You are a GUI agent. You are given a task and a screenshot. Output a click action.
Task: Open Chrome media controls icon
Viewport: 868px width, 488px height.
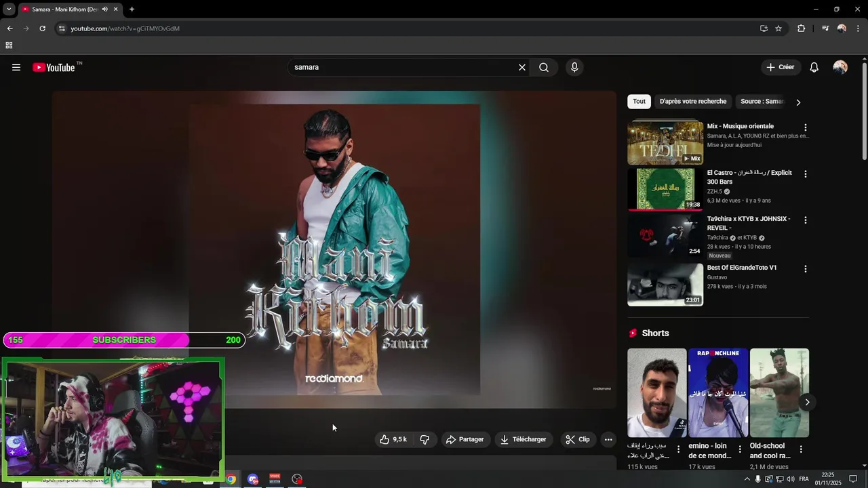(825, 28)
